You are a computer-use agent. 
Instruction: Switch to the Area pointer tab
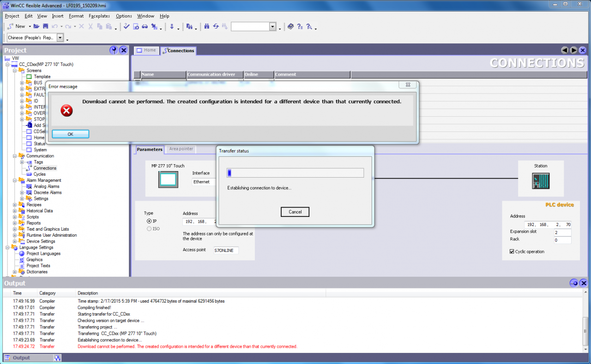pos(181,149)
